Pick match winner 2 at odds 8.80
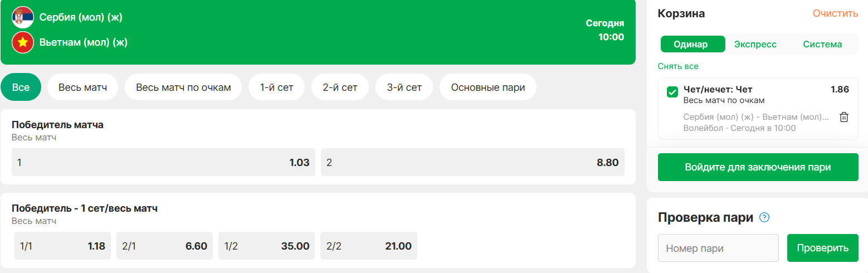 (472, 162)
